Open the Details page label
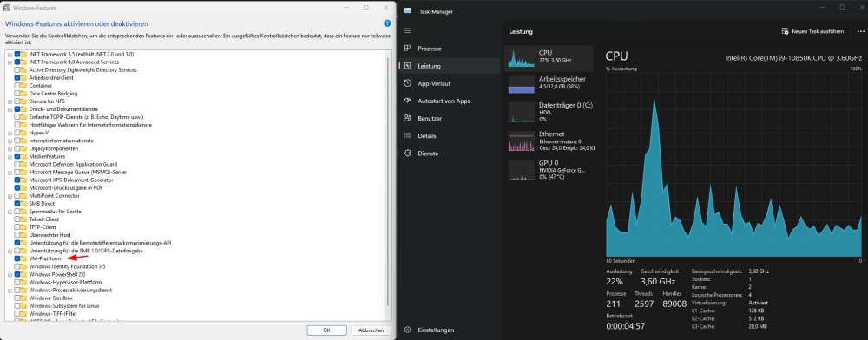 [427, 136]
